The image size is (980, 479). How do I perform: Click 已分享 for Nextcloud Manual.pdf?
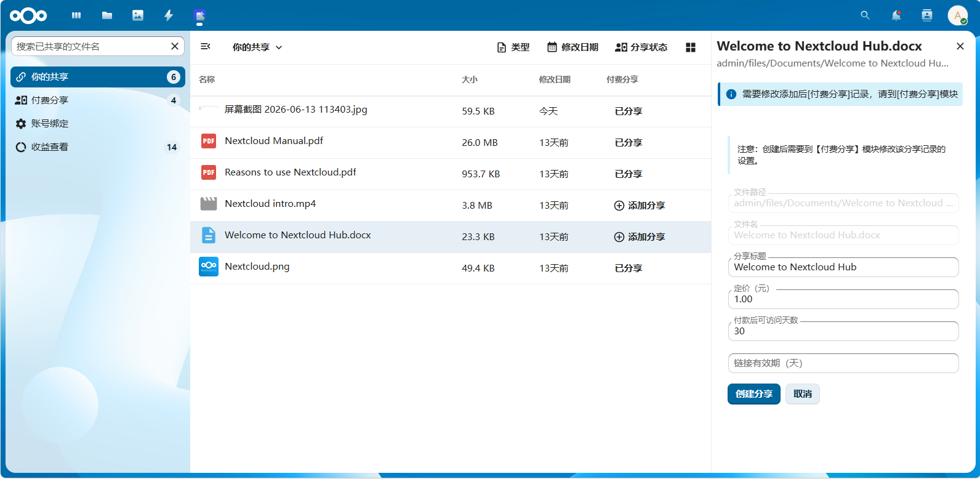point(629,143)
